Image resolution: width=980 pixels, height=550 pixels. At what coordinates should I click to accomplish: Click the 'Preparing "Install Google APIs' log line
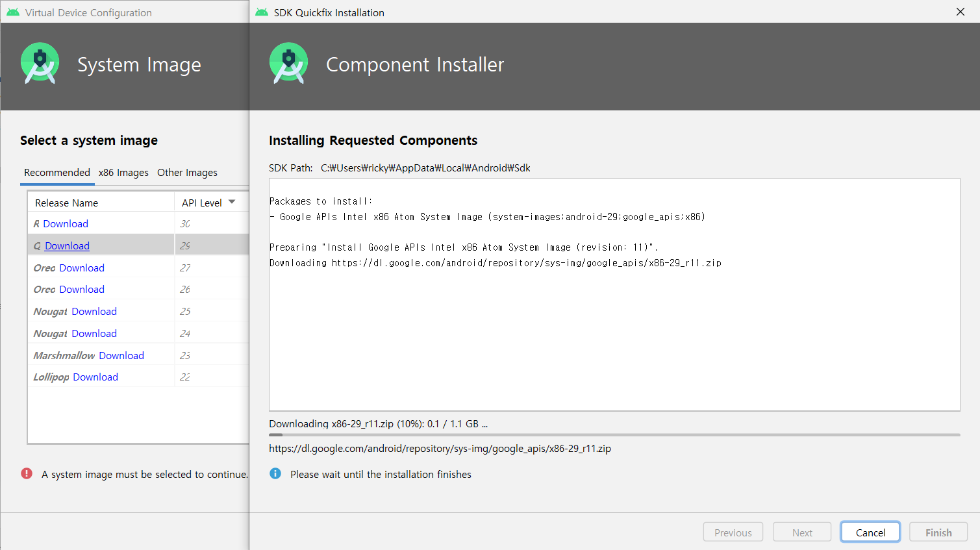click(464, 247)
